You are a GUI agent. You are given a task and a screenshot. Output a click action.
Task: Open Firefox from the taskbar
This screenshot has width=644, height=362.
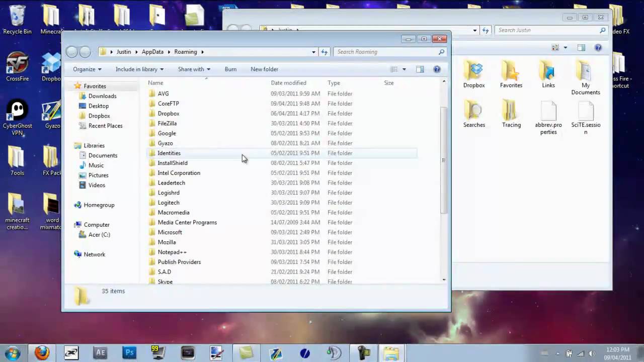[x=42, y=353]
